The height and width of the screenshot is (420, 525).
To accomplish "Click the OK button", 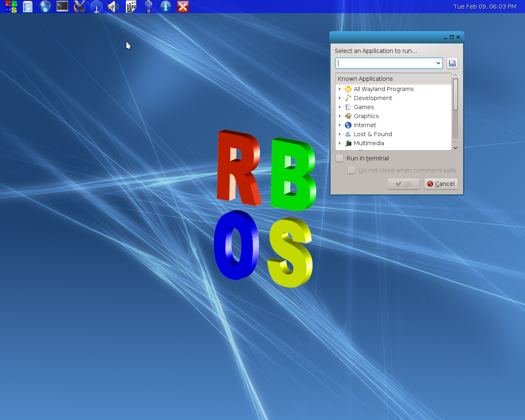I will [403, 184].
